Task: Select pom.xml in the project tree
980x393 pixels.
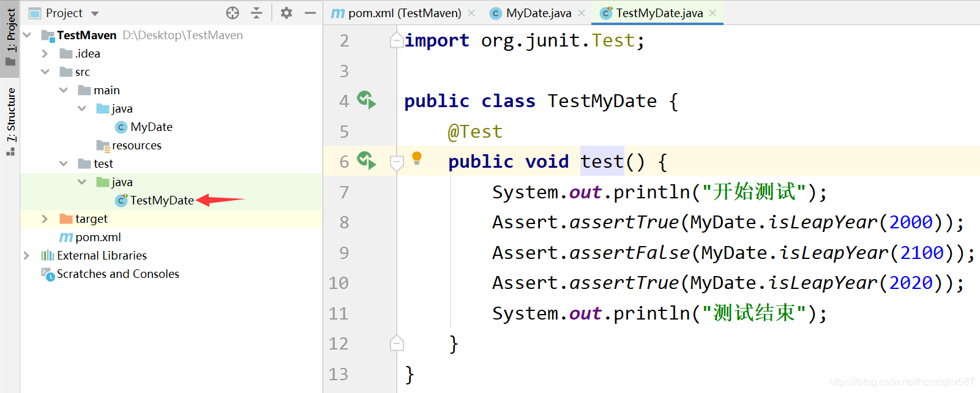Action: coord(98,237)
